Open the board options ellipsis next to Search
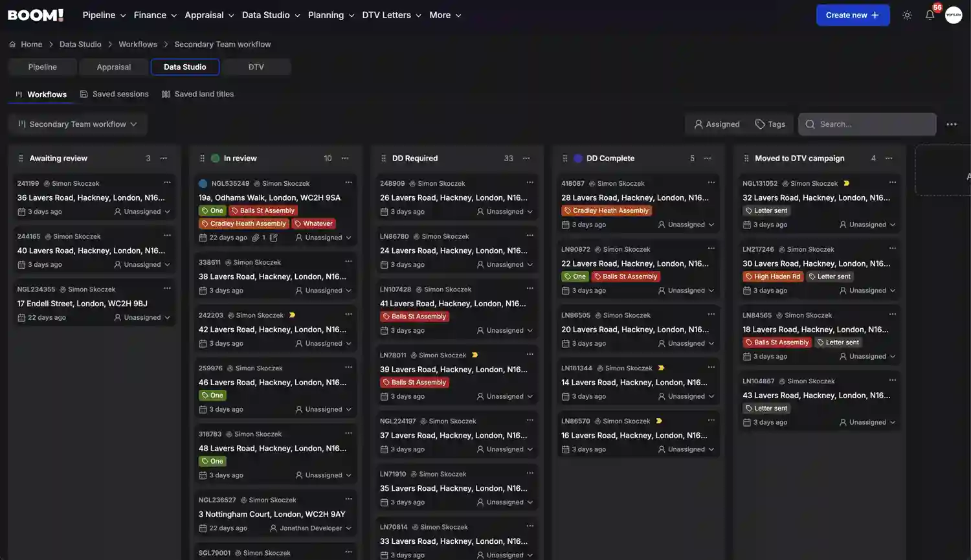Viewport: 971px width, 560px height. tap(951, 124)
